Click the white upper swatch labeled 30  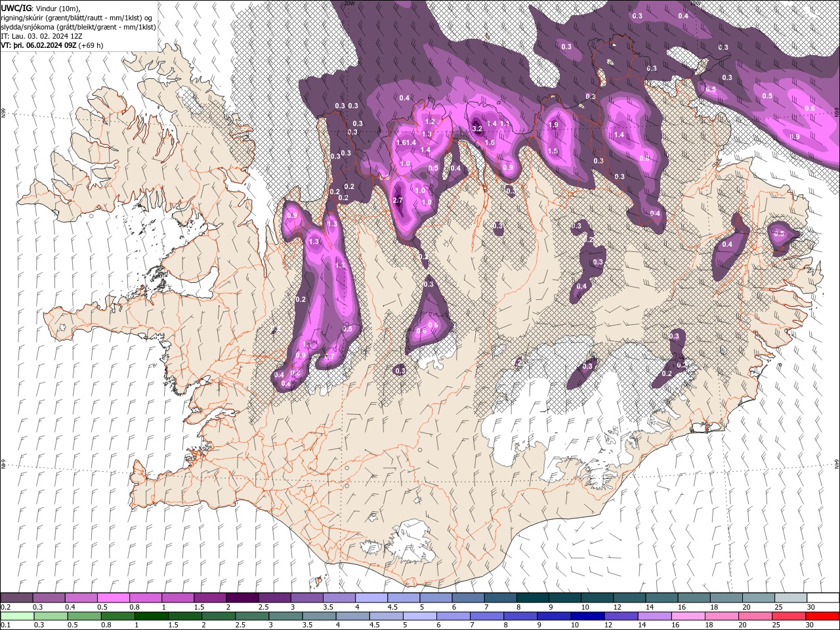823,598
